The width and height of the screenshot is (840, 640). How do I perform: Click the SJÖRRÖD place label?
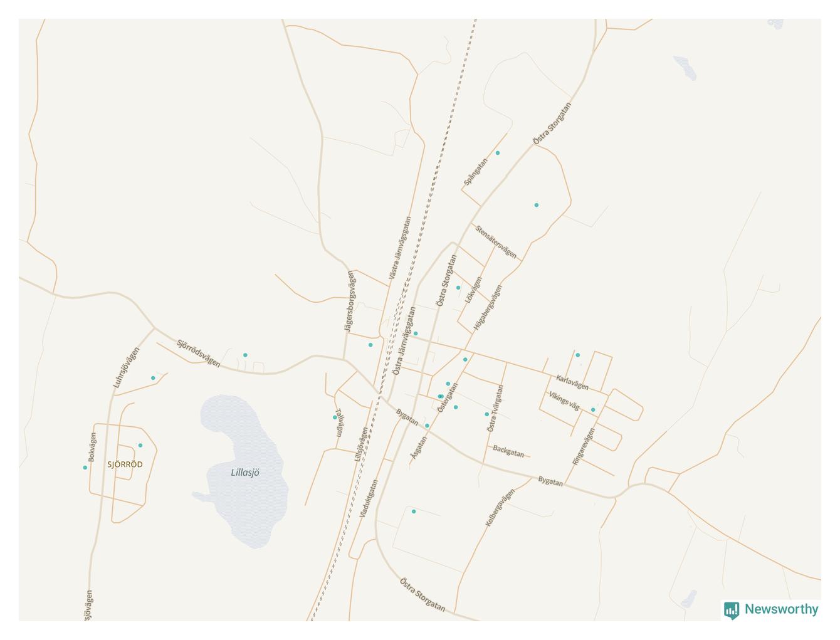(125, 464)
